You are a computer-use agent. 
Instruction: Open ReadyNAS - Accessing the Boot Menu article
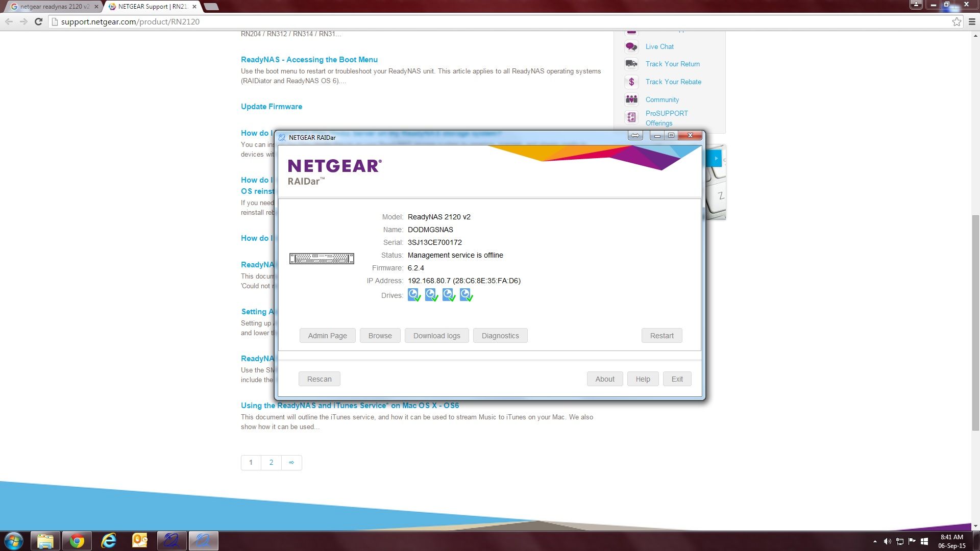coord(309,60)
